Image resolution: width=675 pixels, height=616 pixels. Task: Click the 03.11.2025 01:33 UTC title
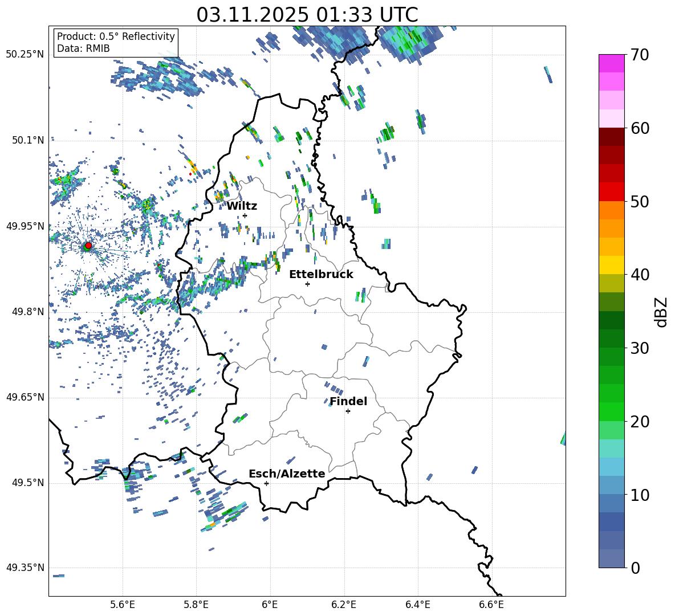click(x=307, y=15)
